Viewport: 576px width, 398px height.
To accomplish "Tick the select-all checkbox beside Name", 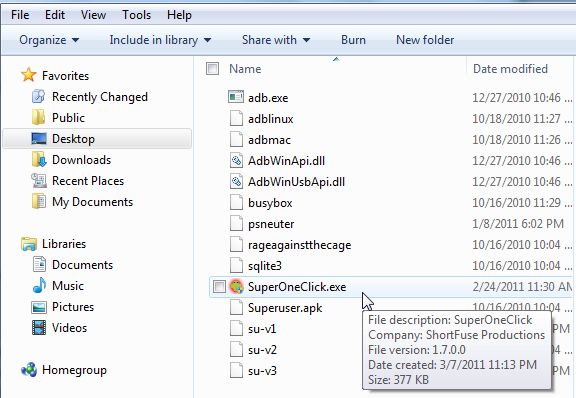I will (212, 68).
